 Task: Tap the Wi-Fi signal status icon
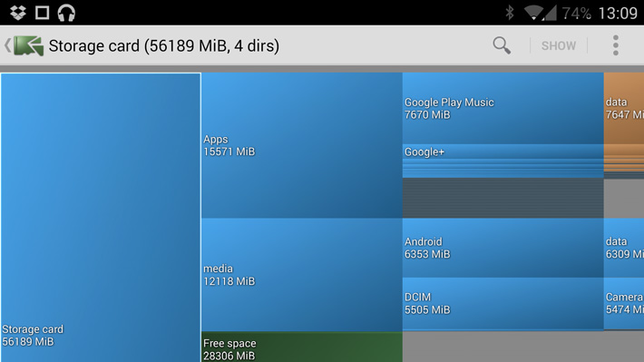point(533,13)
